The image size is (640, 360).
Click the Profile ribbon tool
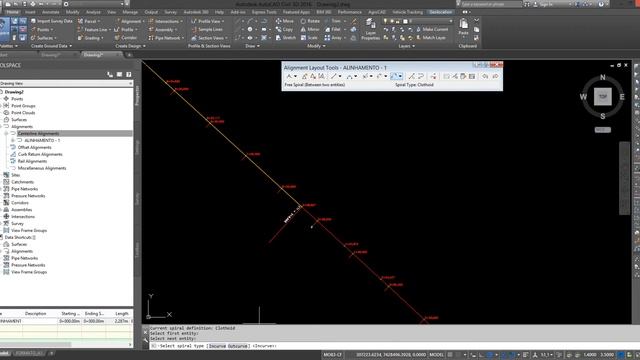pos(126,29)
